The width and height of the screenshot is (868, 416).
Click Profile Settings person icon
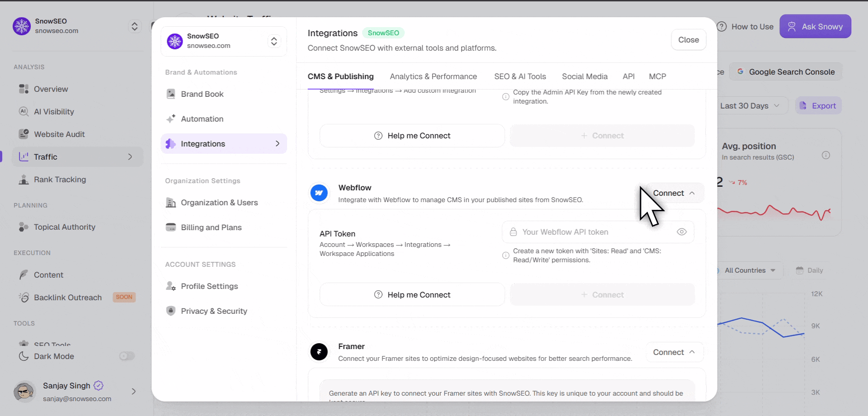(x=171, y=286)
